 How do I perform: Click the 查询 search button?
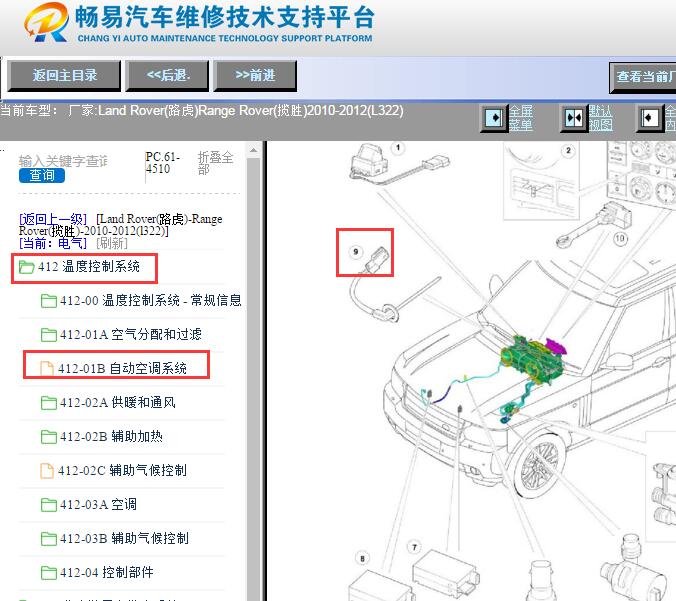pyautogui.click(x=42, y=175)
